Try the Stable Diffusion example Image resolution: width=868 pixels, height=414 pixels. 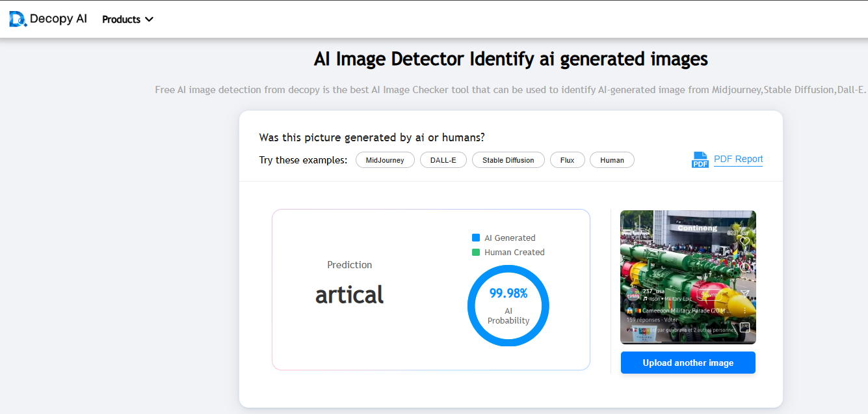[508, 160]
